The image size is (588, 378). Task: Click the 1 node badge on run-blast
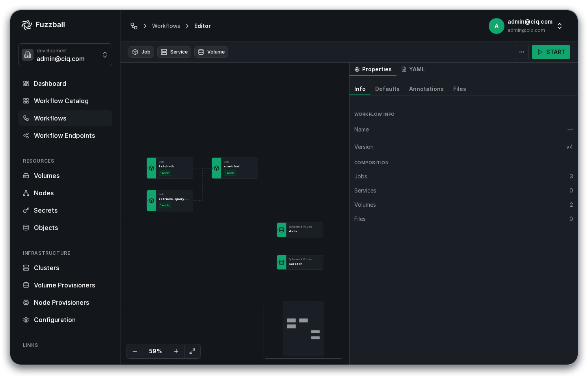230,173
